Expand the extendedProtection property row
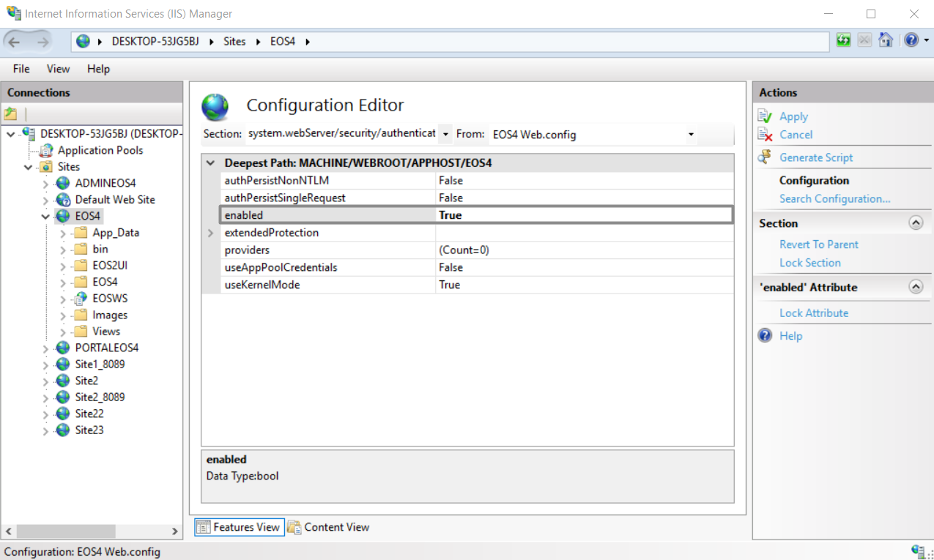Screen dimensions: 934x560 211,233
